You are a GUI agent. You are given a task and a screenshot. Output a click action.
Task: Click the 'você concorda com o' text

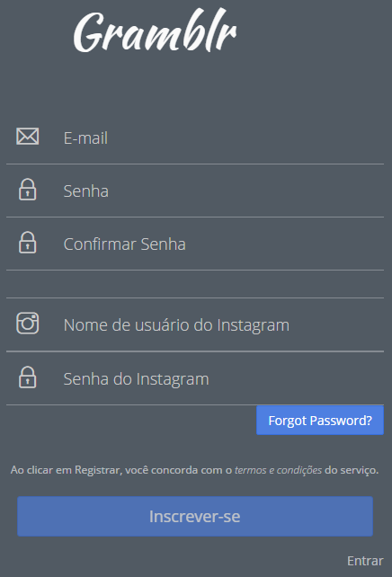[179, 470]
